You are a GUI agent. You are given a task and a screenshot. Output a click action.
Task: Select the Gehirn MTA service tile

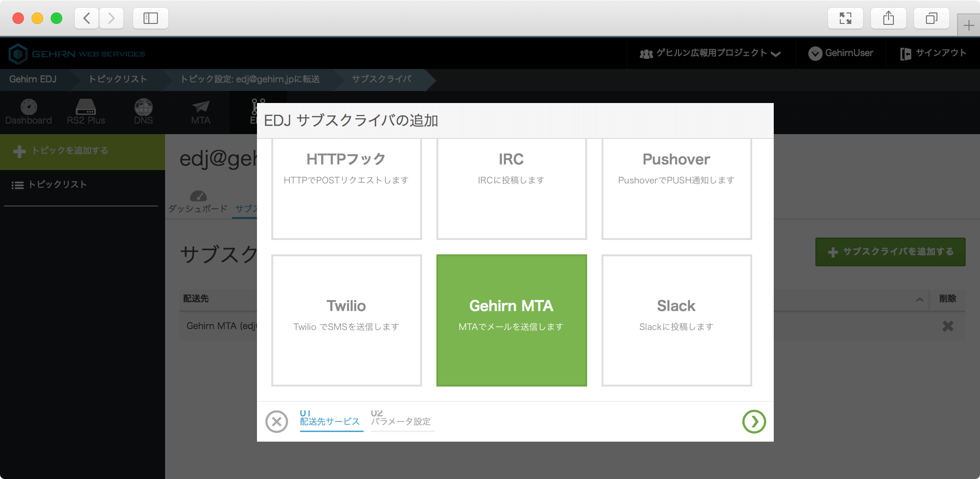click(511, 320)
